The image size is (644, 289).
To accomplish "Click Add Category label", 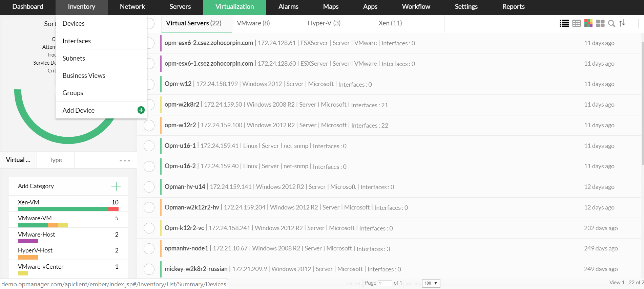I will pyautogui.click(x=36, y=186).
